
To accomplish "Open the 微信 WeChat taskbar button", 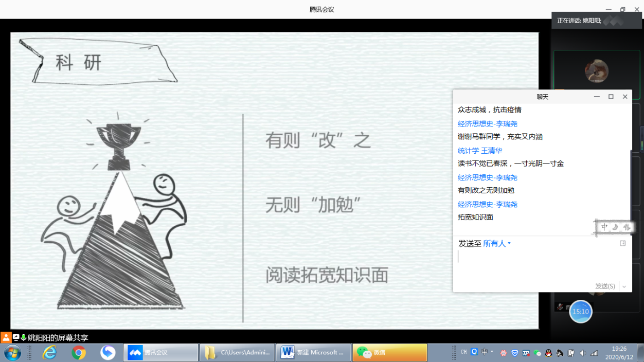I will tap(389, 353).
